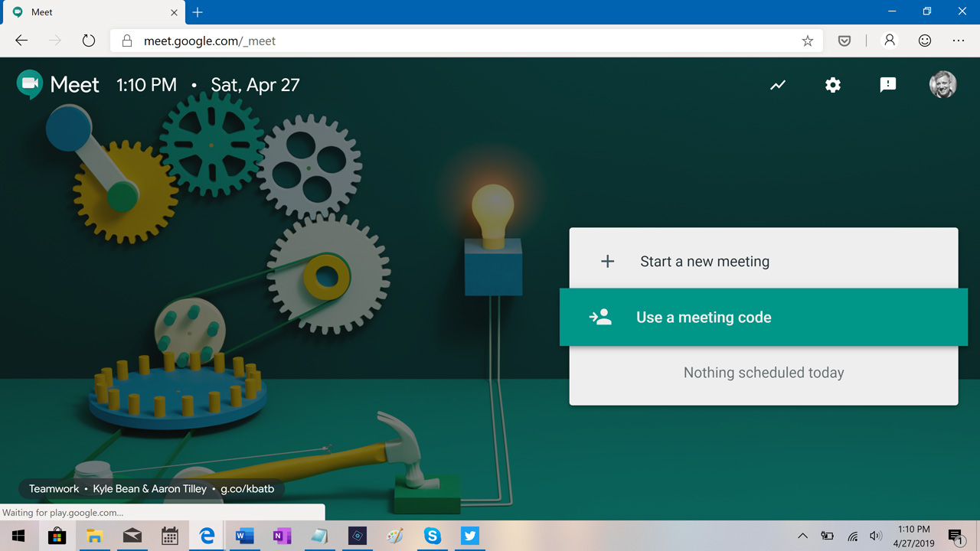Open Calendar app from taskbar

170,536
